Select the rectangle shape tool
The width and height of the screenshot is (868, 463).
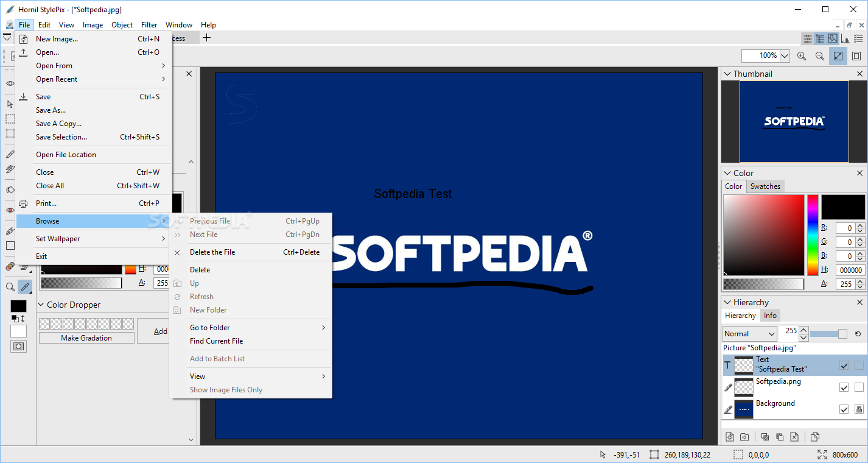[x=10, y=246]
